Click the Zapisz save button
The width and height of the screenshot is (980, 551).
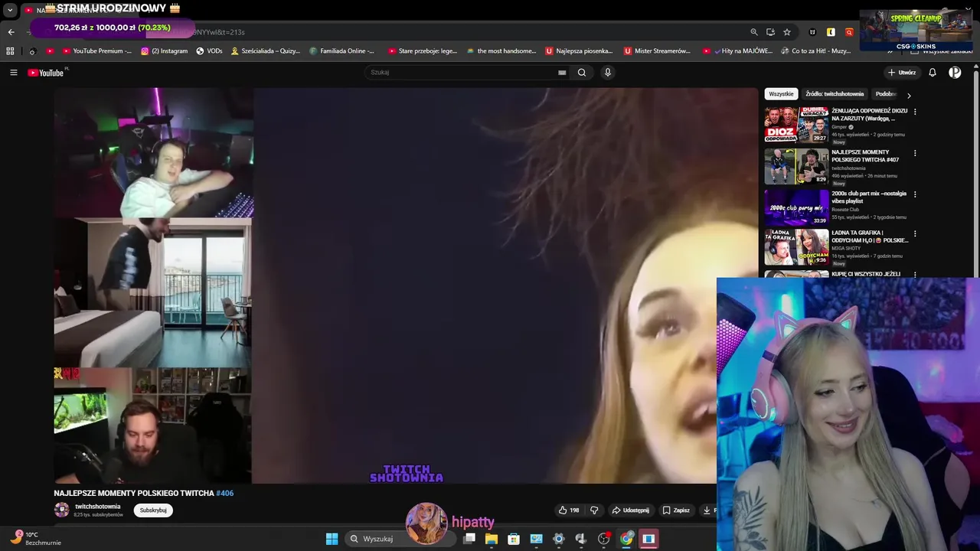click(x=677, y=510)
